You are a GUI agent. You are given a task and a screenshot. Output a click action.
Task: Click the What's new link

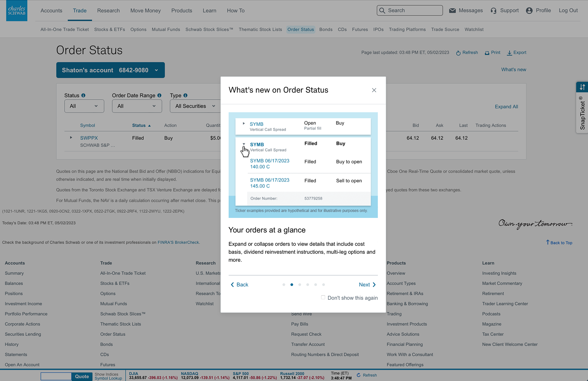click(514, 70)
